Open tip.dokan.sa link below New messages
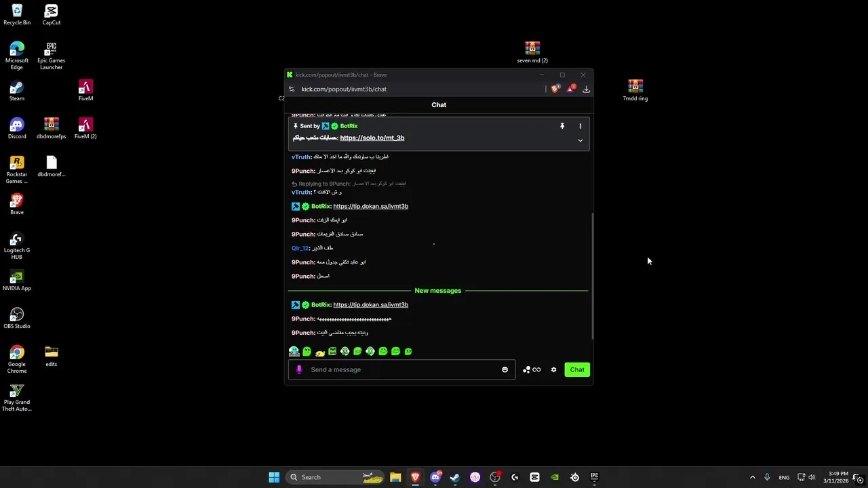868x488 pixels. click(370, 305)
